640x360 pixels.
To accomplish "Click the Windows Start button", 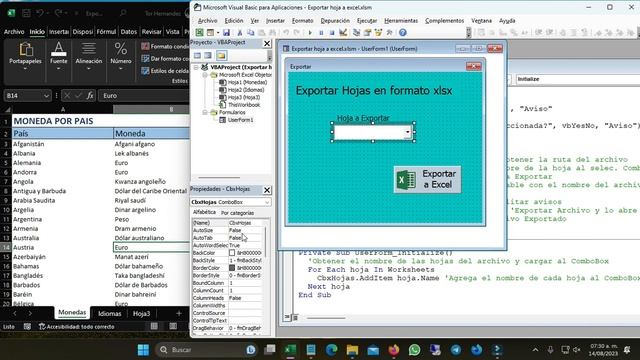I will 143,350.
